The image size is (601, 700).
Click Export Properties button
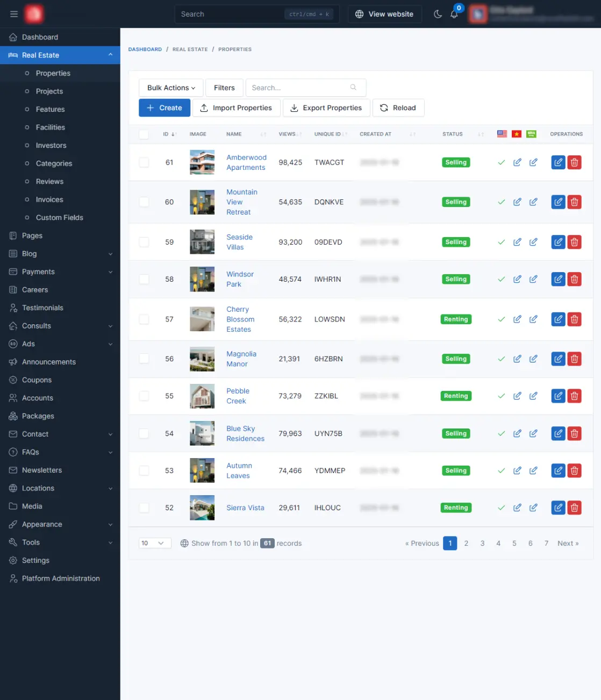326,108
